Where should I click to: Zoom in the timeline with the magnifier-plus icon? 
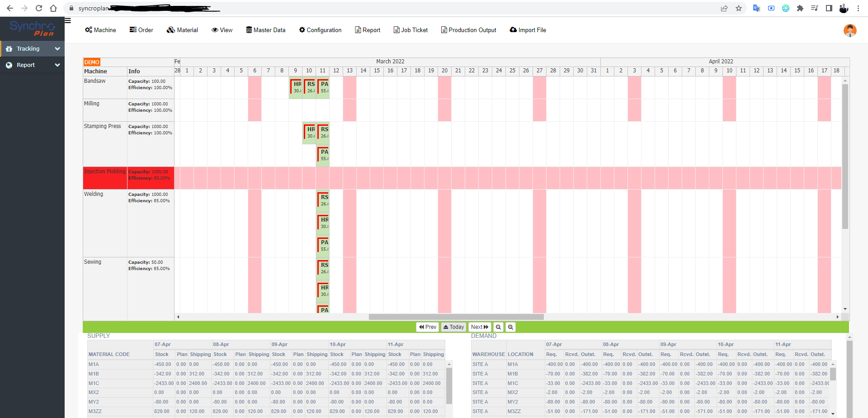point(510,327)
